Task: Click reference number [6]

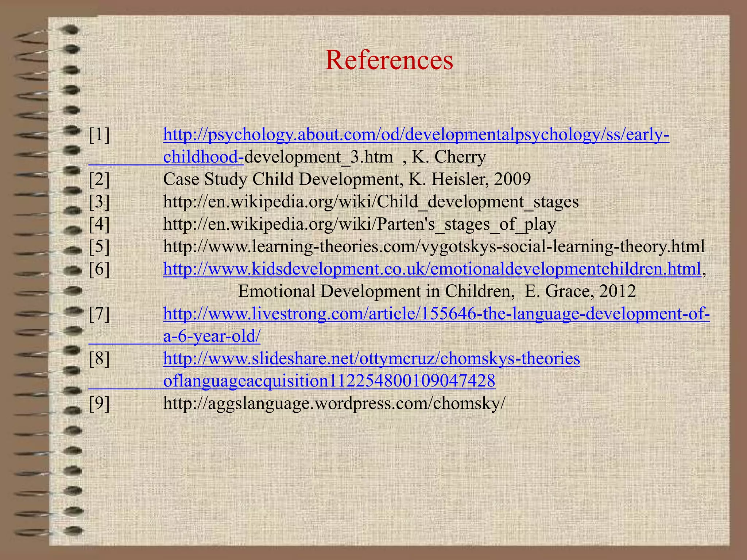Action: [x=99, y=269]
